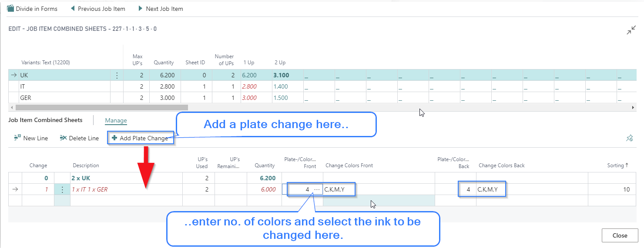644x248 pixels.
Task: Select the UK variant row
Action: click(322, 75)
